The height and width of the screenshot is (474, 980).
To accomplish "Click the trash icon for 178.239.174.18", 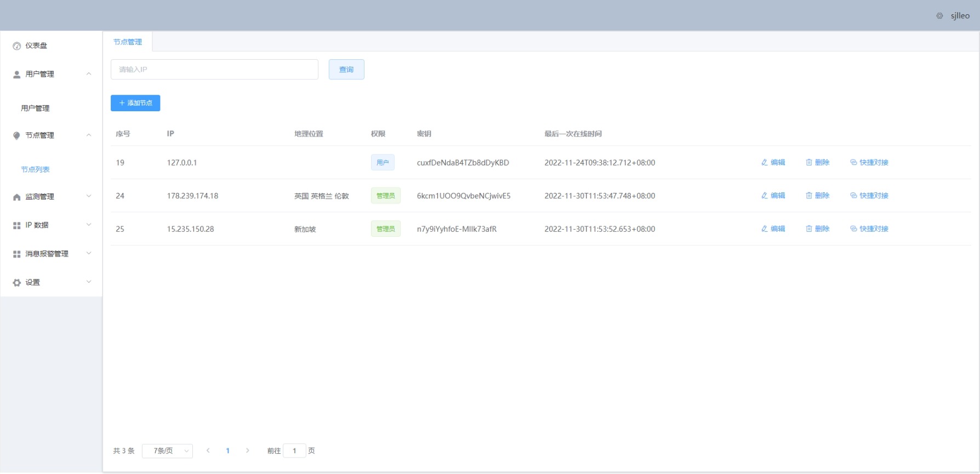I will 809,196.
